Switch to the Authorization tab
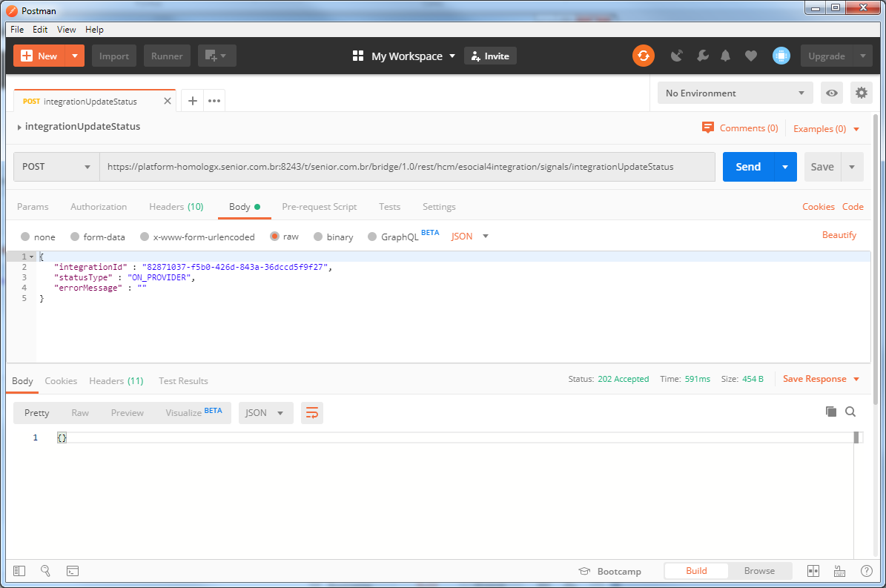The image size is (886, 588). click(99, 207)
